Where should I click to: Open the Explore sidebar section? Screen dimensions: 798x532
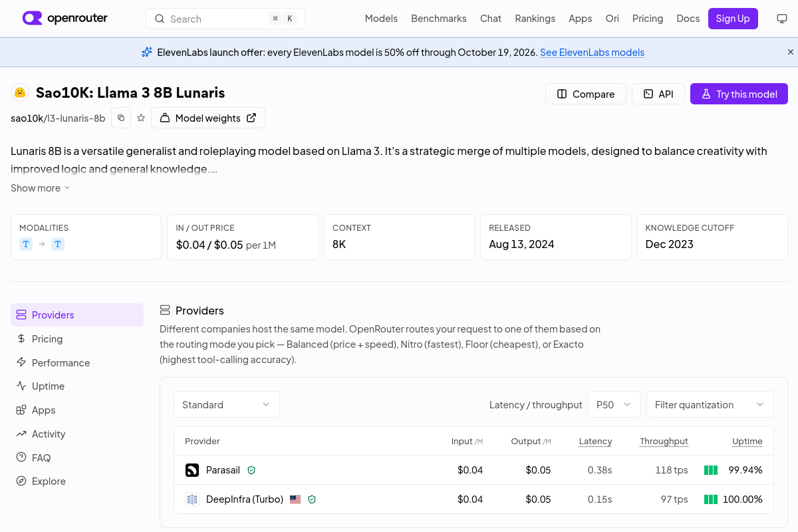point(77,481)
